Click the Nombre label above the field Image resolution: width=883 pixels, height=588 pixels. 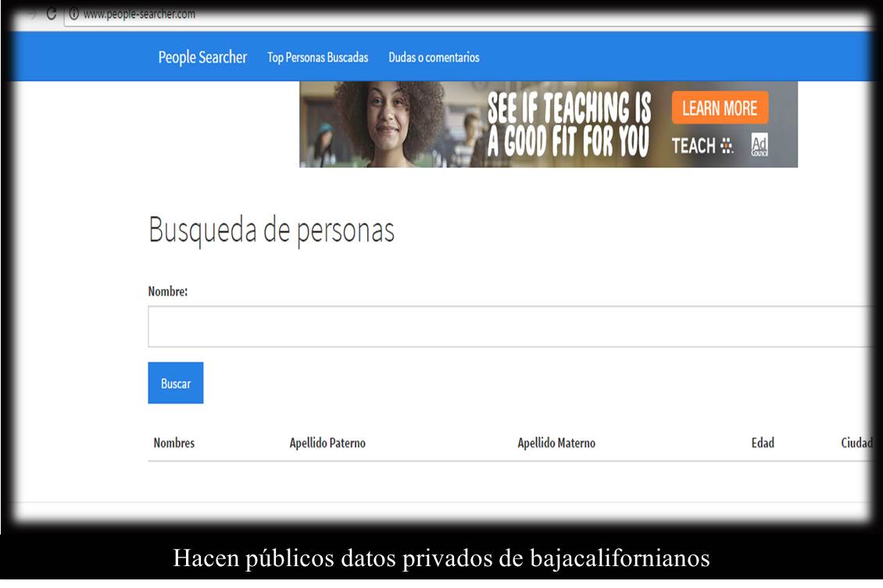click(168, 291)
